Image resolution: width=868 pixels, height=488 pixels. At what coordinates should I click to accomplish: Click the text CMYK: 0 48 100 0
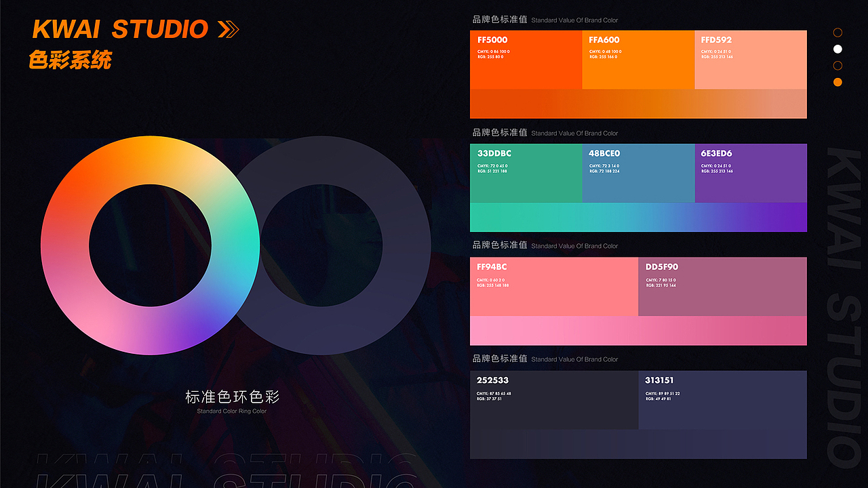pos(606,52)
